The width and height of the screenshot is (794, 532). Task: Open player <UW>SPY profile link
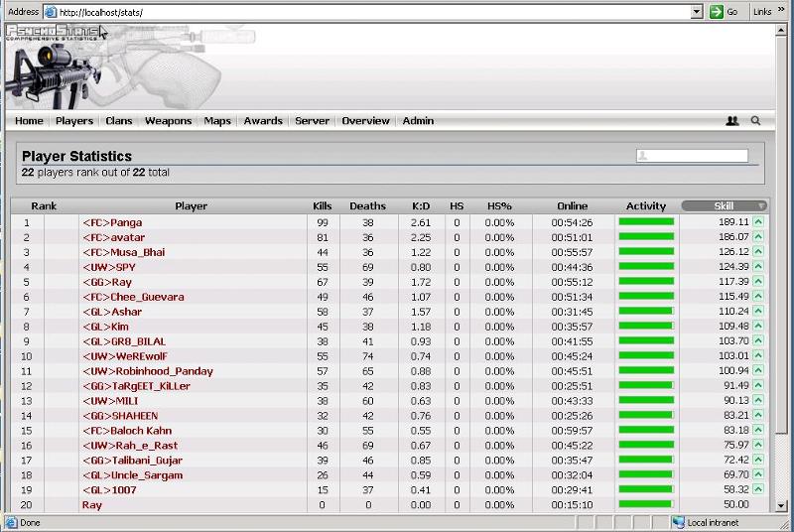[109, 267]
